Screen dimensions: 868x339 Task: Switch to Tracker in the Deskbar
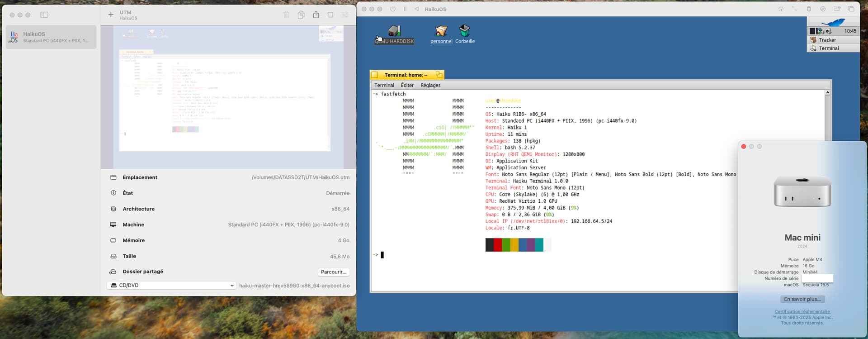[x=833, y=40]
